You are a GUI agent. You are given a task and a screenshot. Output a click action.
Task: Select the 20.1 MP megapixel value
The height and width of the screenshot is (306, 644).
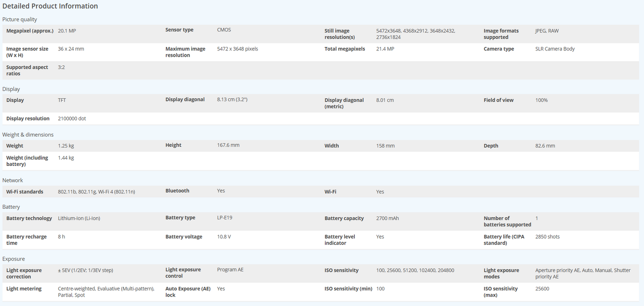click(67, 31)
